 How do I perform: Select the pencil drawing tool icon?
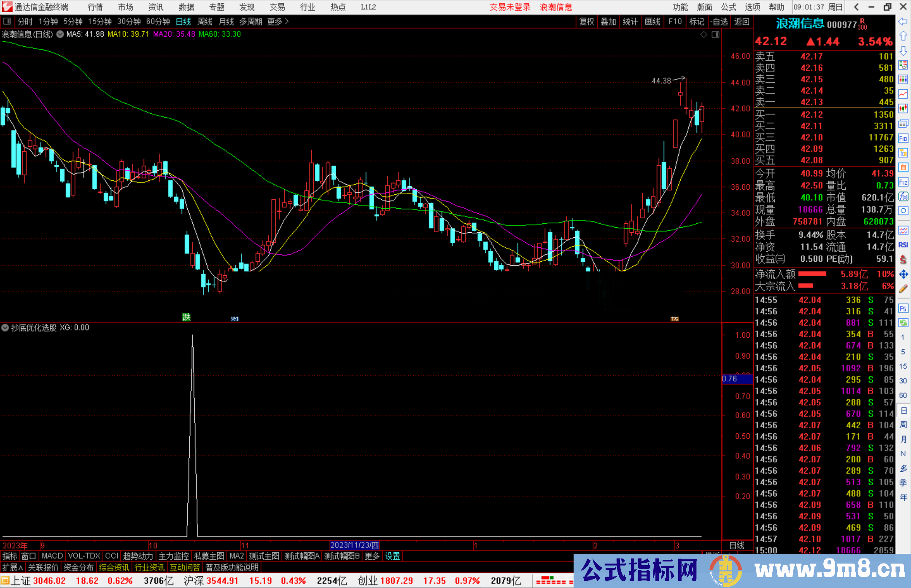(x=903, y=289)
